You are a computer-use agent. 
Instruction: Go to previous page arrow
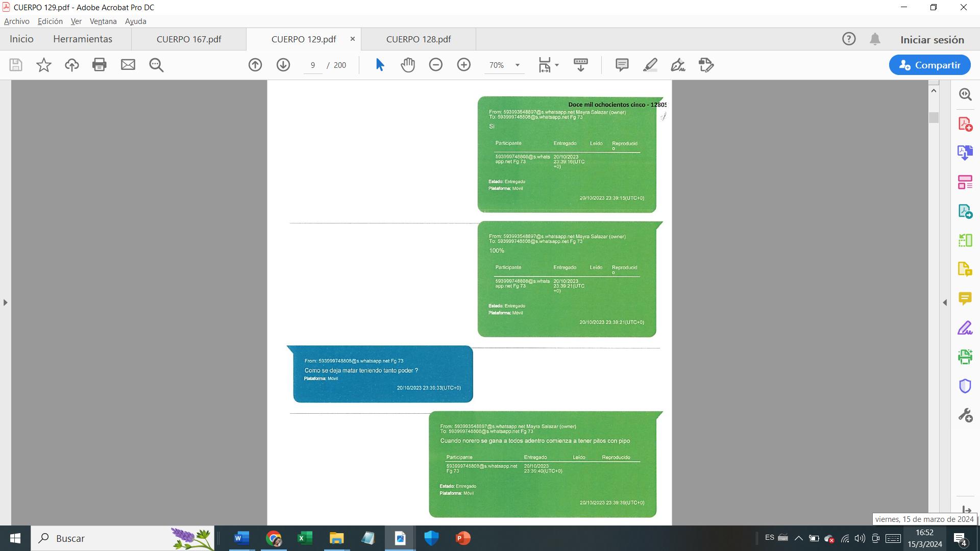pos(255,65)
